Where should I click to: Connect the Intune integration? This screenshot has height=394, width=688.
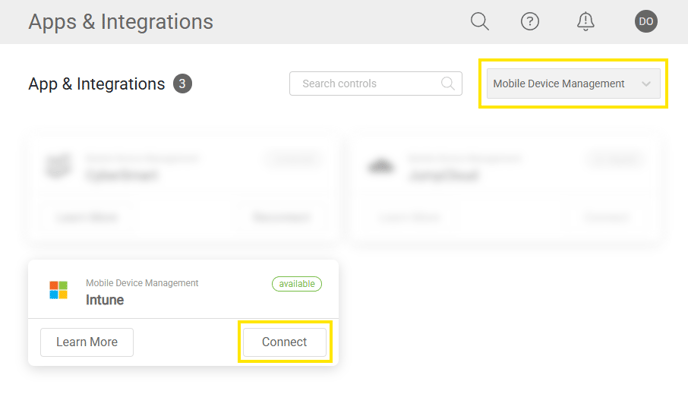[x=285, y=342]
